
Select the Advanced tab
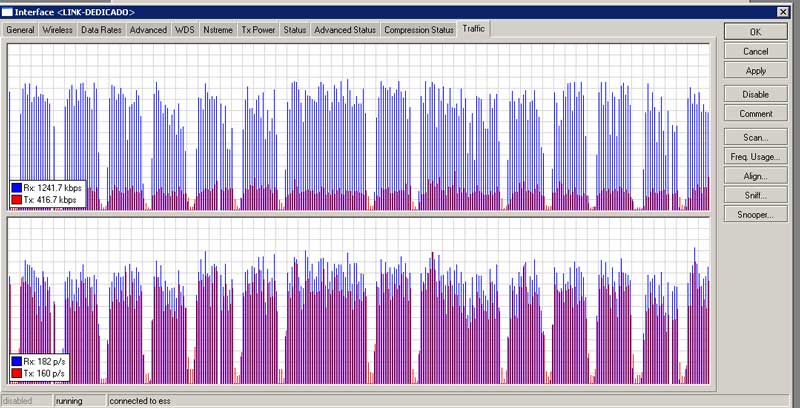point(148,30)
